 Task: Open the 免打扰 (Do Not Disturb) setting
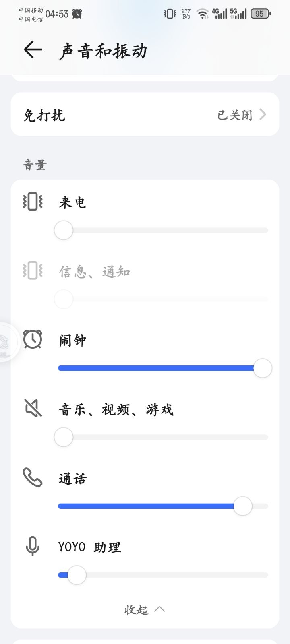tap(44, 116)
